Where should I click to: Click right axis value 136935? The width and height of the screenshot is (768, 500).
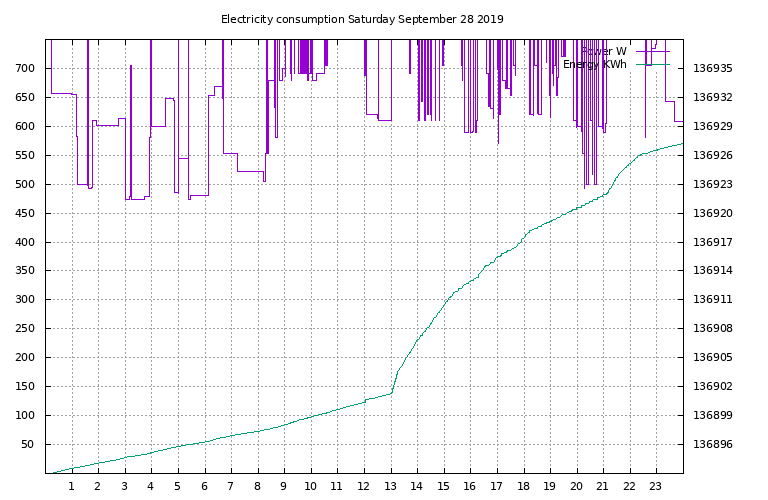coord(713,68)
